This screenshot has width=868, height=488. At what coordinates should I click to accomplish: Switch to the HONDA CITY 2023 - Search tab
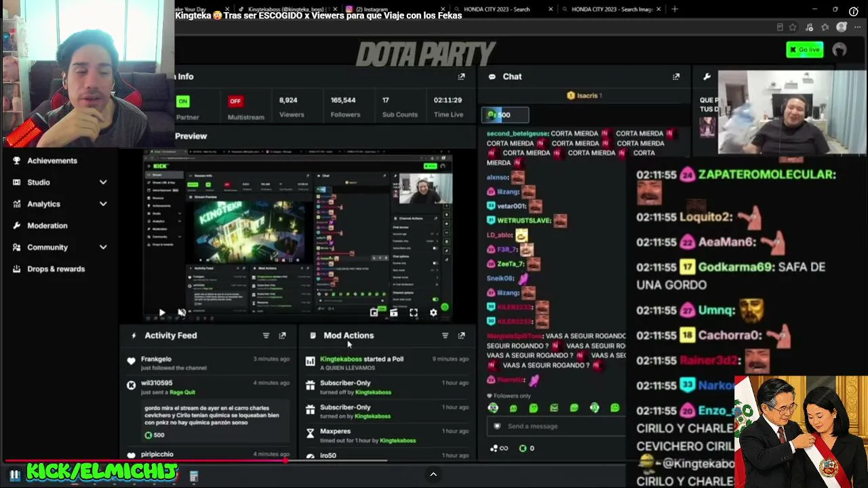pyautogui.click(x=497, y=9)
